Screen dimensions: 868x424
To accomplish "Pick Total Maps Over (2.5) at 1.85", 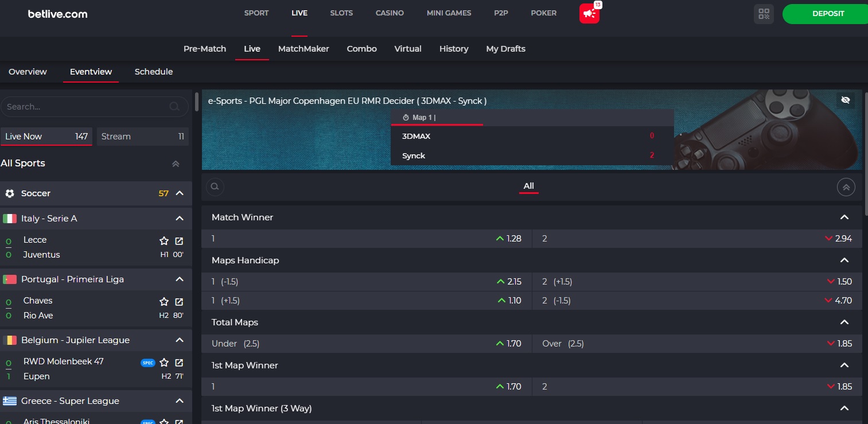I will [697, 344].
